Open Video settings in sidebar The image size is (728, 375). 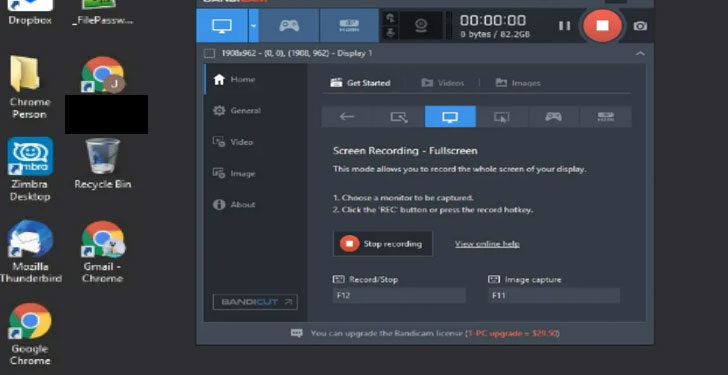point(233,142)
